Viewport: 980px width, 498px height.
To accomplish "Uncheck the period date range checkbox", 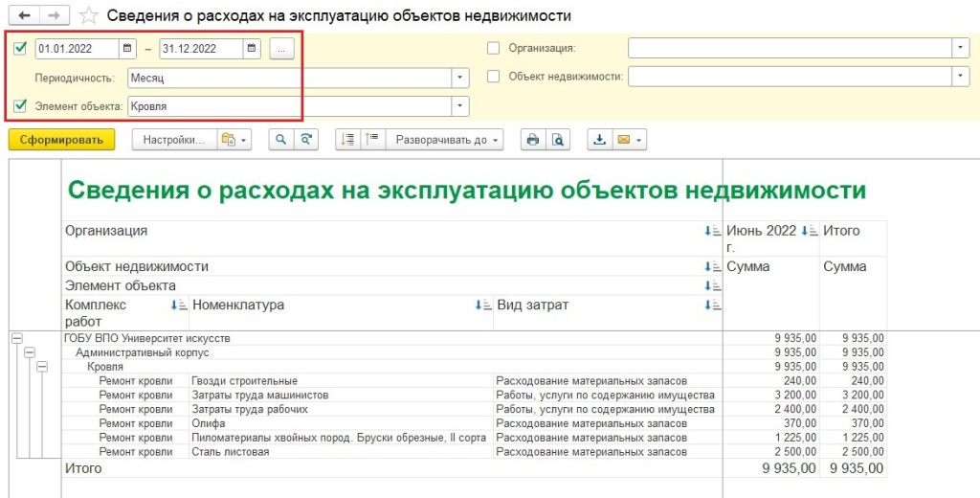I will 20,48.
